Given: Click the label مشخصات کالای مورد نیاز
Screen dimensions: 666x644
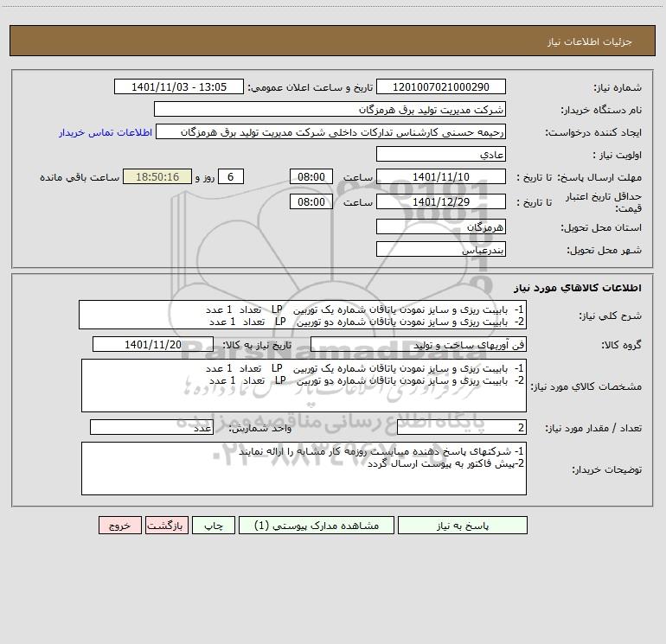Looking at the screenshot, I should (x=586, y=386).
